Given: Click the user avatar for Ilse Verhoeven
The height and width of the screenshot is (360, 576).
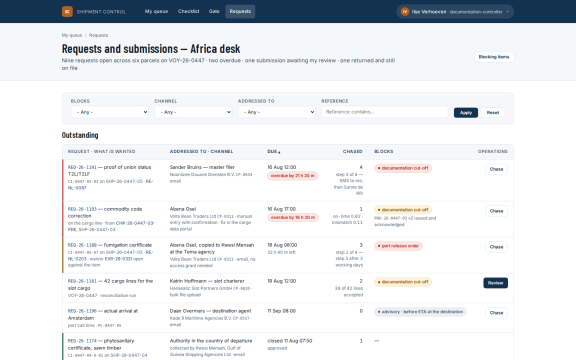Looking at the screenshot, I should tap(404, 12).
